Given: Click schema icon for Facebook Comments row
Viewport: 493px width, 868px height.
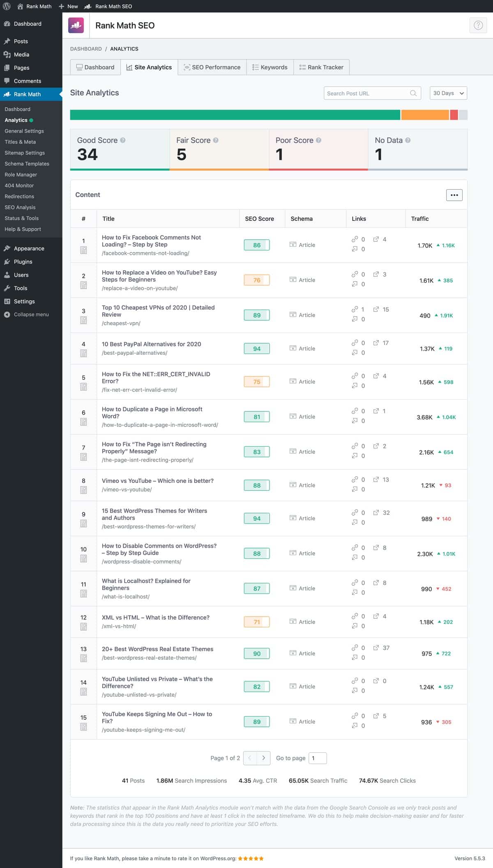Looking at the screenshot, I should coord(293,244).
